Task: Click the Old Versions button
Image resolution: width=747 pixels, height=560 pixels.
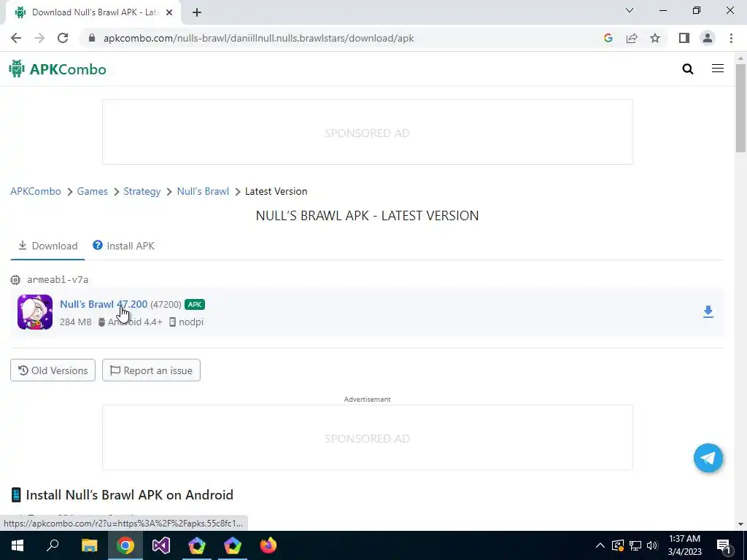Action: point(53,370)
